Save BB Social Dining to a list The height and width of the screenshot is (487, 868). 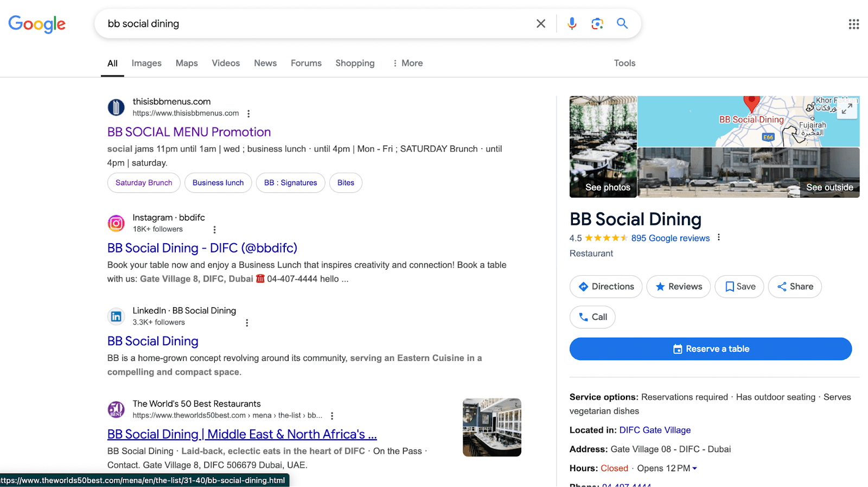739,287
